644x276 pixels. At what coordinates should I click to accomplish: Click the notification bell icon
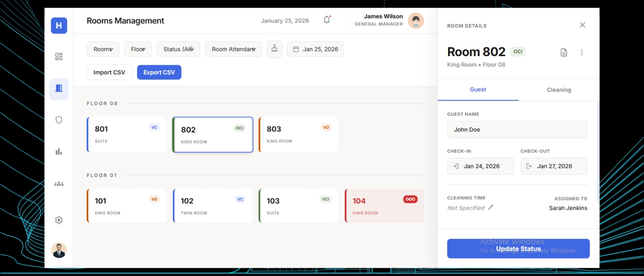pos(327,20)
